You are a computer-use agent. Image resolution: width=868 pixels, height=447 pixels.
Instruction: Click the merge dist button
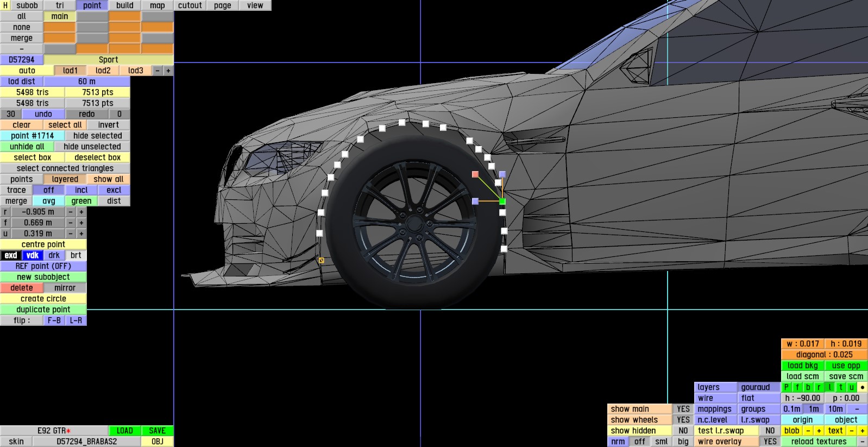114,201
